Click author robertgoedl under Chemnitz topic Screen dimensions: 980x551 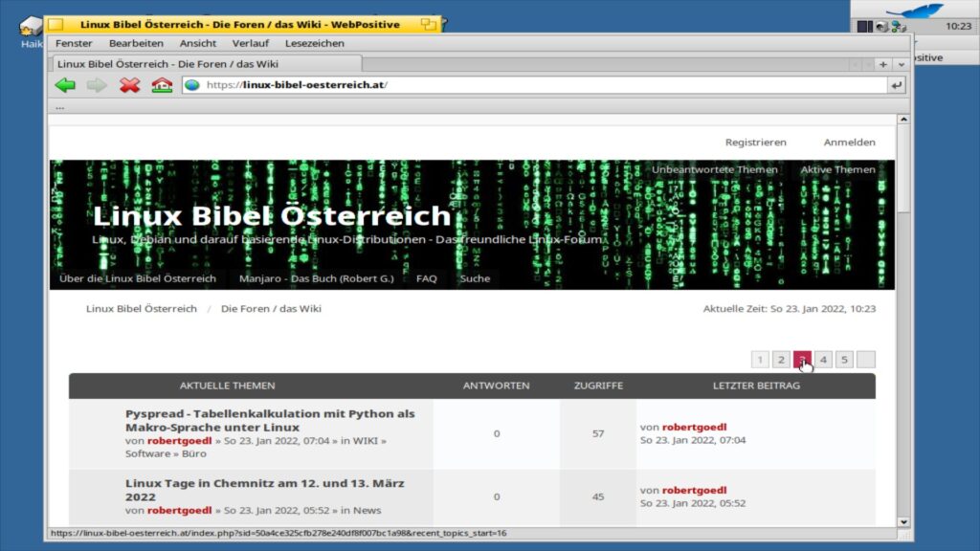pos(179,511)
